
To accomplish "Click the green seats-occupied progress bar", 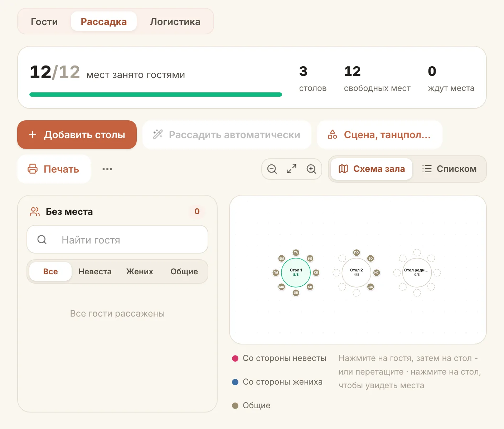I will click(x=156, y=95).
